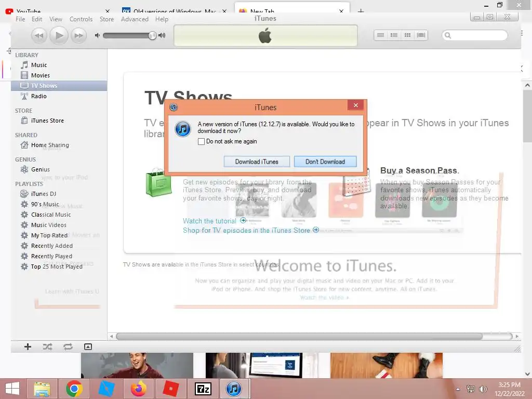532x399 pixels.
Task: Click the iTunes taskbar icon
Action: [234, 389]
